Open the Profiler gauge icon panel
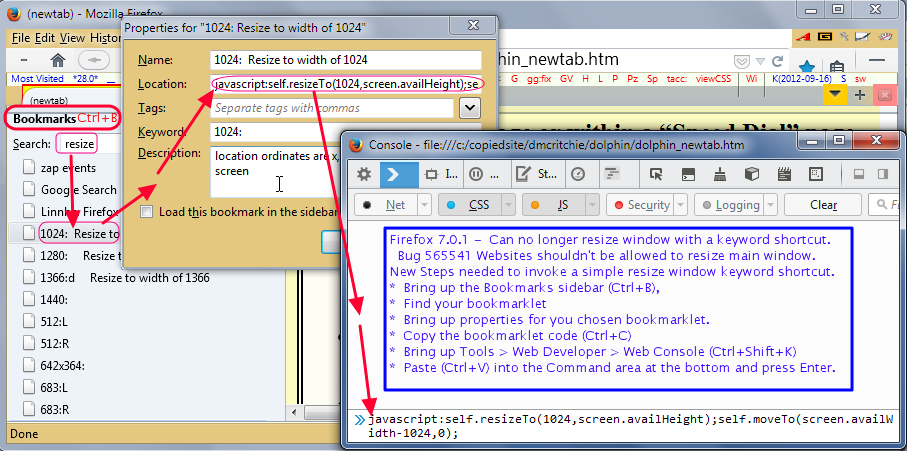Image resolution: width=907 pixels, height=451 pixels. (x=578, y=174)
